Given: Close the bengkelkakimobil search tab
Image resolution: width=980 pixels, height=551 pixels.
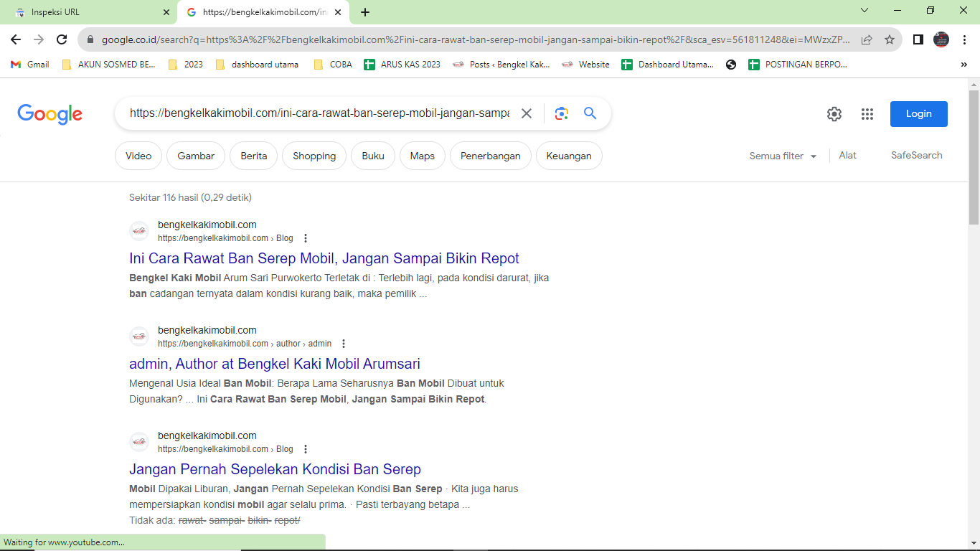Looking at the screenshot, I should coord(338,12).
